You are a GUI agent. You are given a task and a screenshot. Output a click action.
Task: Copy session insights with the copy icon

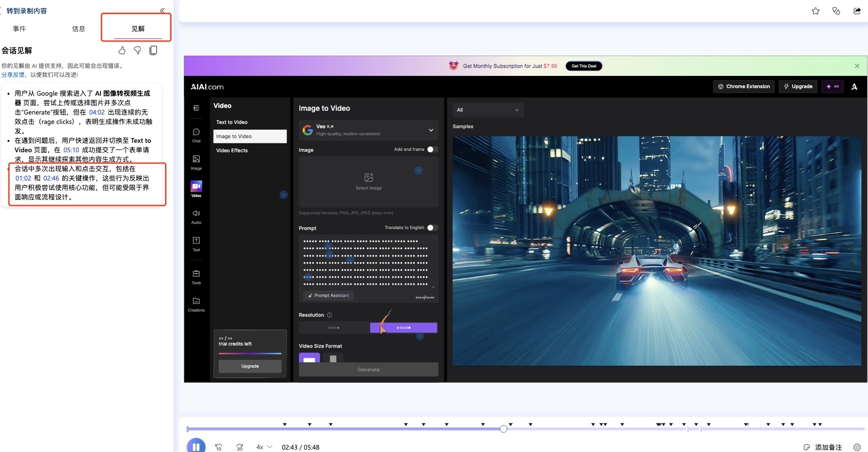point(153,50)
